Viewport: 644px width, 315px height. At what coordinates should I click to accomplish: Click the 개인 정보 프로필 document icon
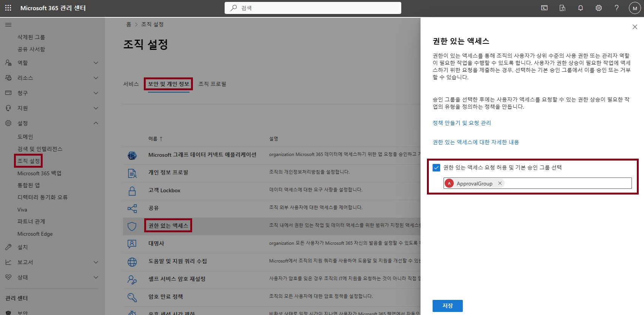pyautogui.click(x=132, y=173)
